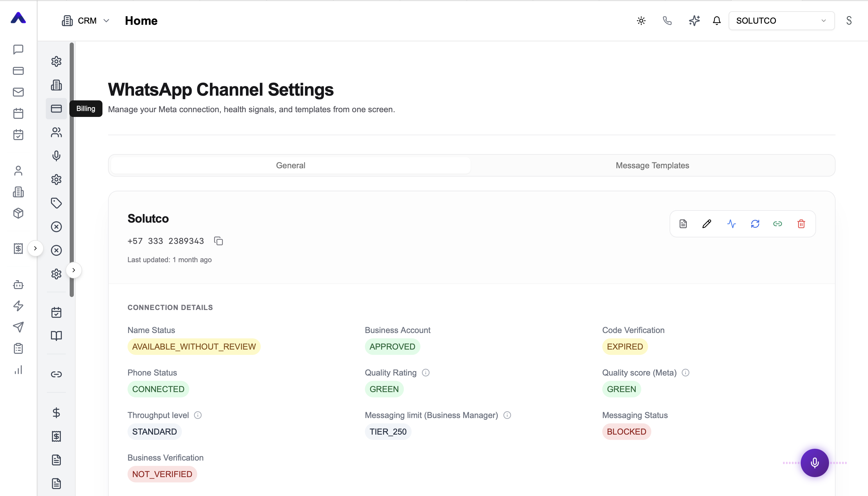The height and width of the screenshot is (496, 868).
Task: Toggle the light theme sun icon
Action: click(x=641, y=21)
